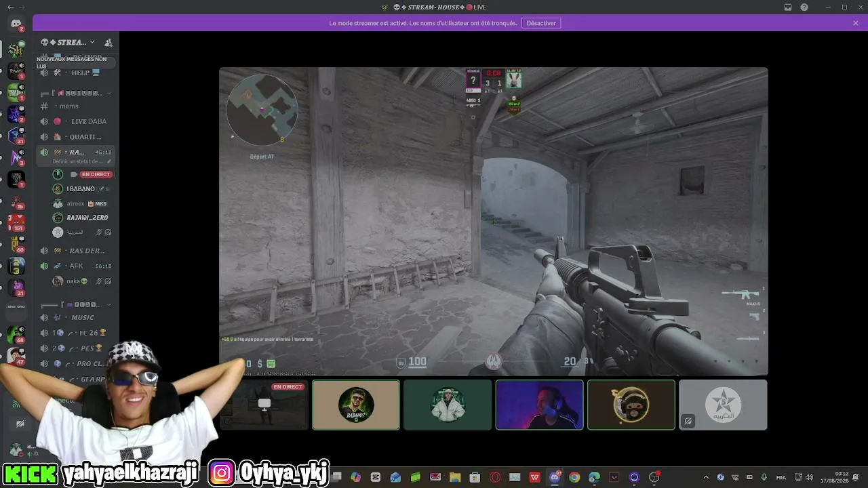The width and height of the screenshot is (868, 488).
Task: Join the QUARTI voice channel
Action: pyautogui.click(x=76, y=137)
